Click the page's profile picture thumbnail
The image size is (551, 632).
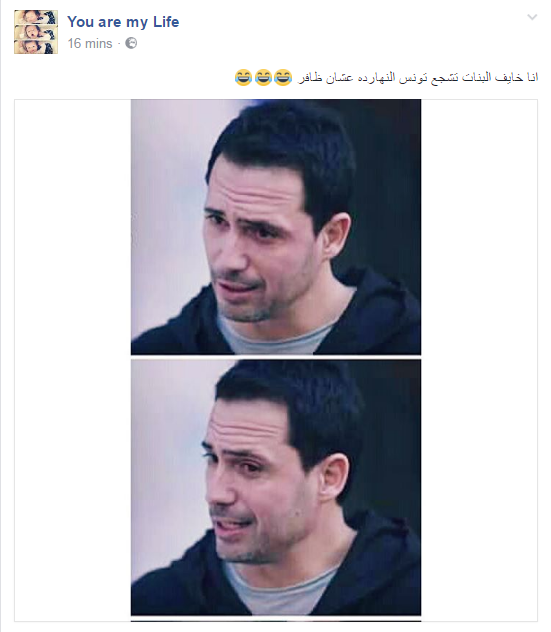tap(36, 32)
